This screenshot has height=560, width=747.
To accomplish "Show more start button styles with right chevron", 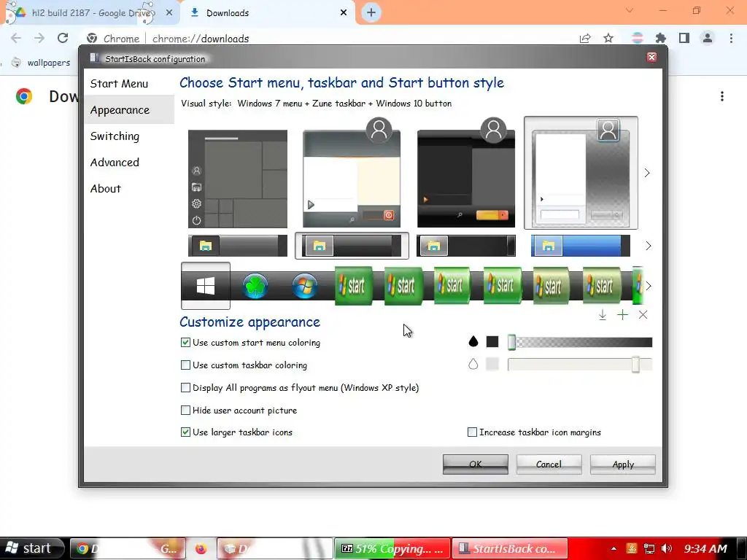I will [x=648, y=286].
